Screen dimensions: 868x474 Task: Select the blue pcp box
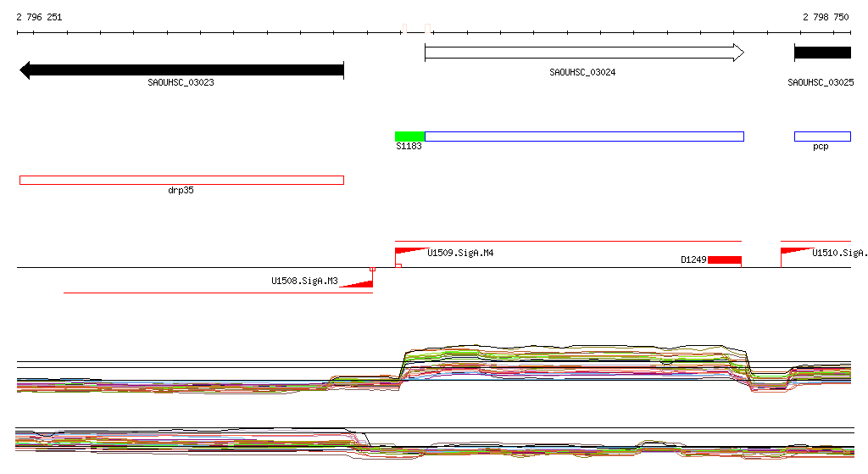822,137
